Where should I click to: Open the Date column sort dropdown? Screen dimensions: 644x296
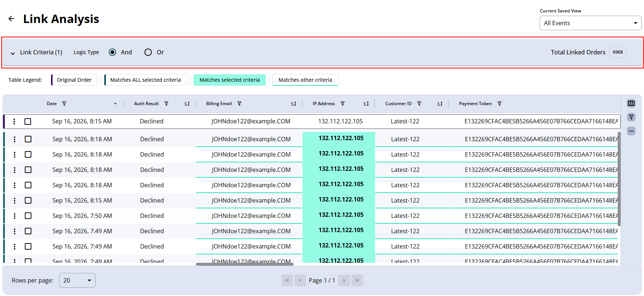click(115, 104)
